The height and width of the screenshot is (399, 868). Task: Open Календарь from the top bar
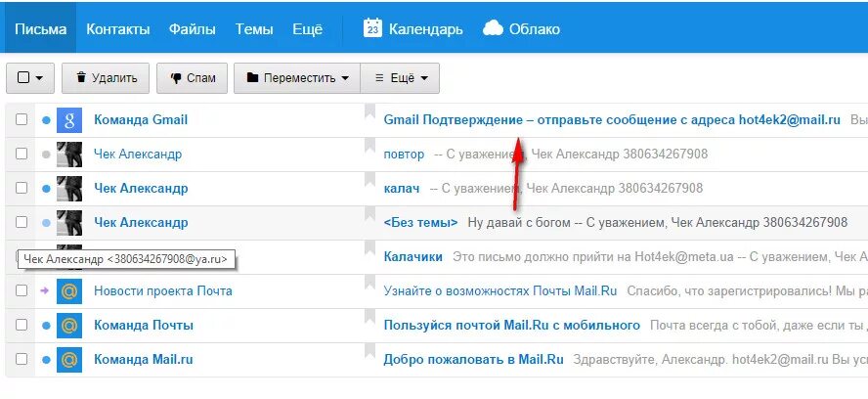pyautogui.click(x=426, y=29)
